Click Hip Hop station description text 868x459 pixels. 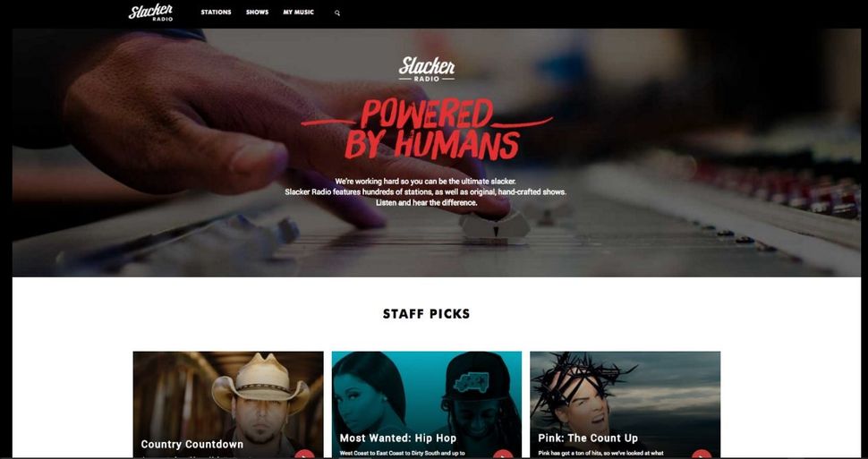point(402,453)
